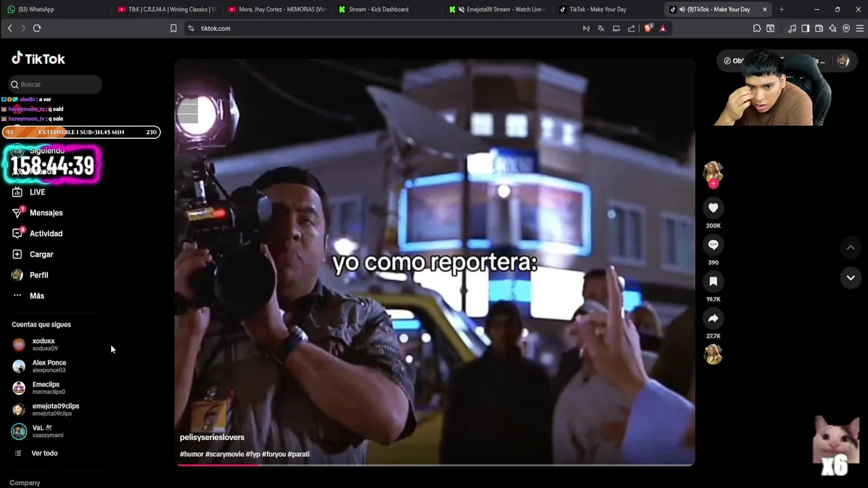Open profile avatar menu at top right
This screenshot has height=488, width=868.
pyautogui.click(x=843, y=61)
